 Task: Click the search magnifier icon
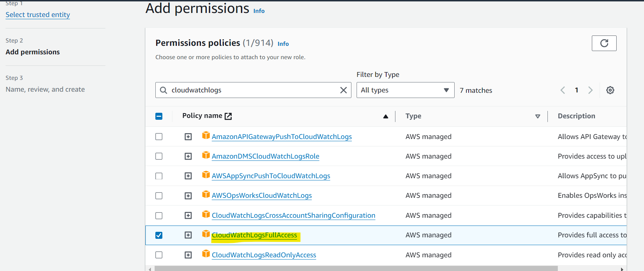pyautogui.click(x=163, y=90)
